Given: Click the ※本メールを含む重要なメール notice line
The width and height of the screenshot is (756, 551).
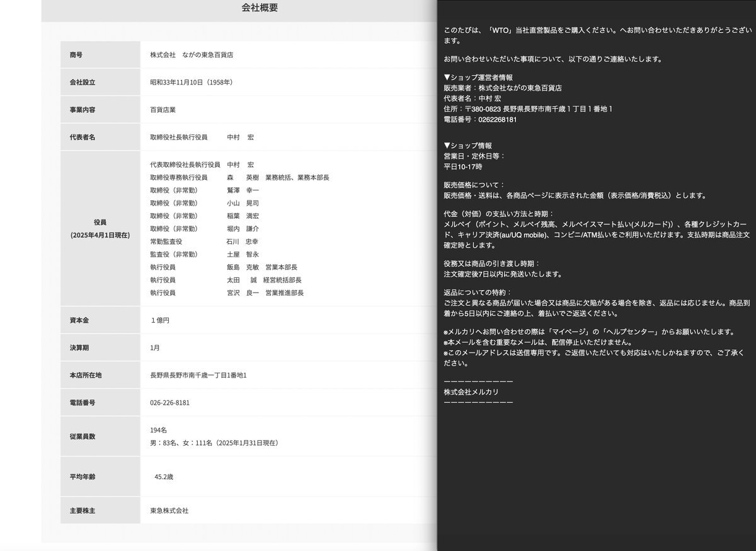Looking at the screenshot, I should [539, 342].
